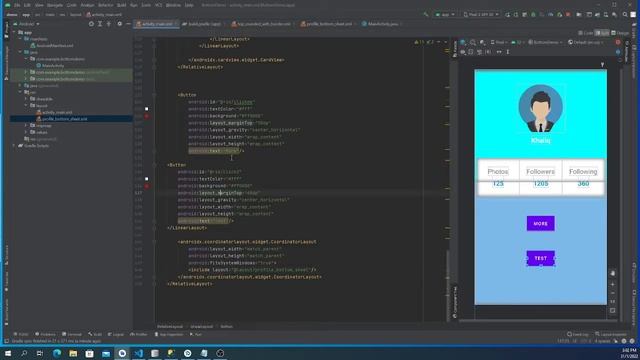Click the Collapse All icon in Project panel
This screenshot has height=360, width=640.
point(109,24)
